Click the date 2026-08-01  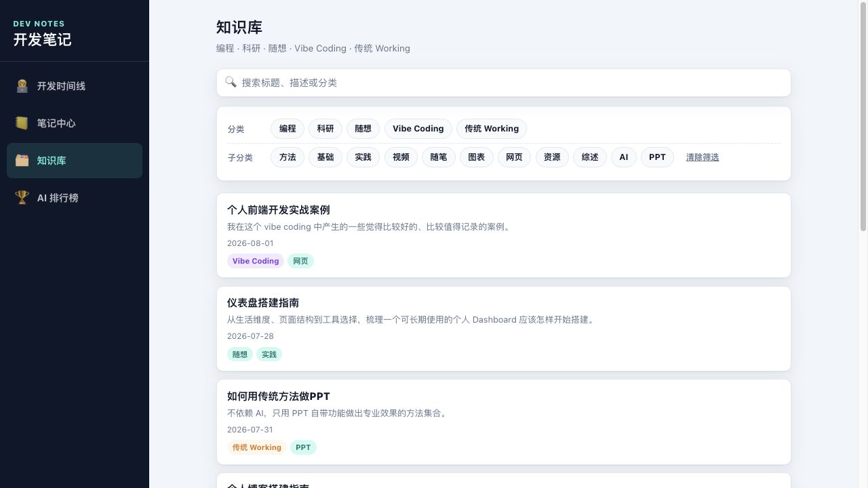click(x=250, y=243)
